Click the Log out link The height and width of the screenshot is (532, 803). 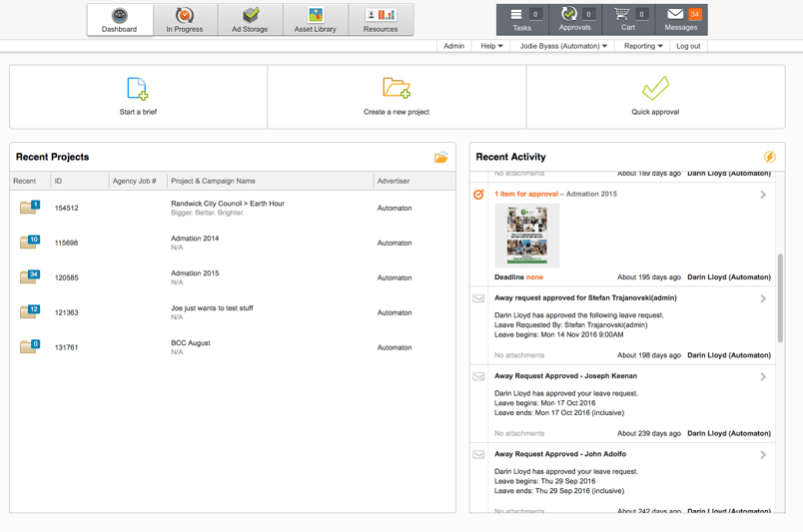click(x=688, y=46)
